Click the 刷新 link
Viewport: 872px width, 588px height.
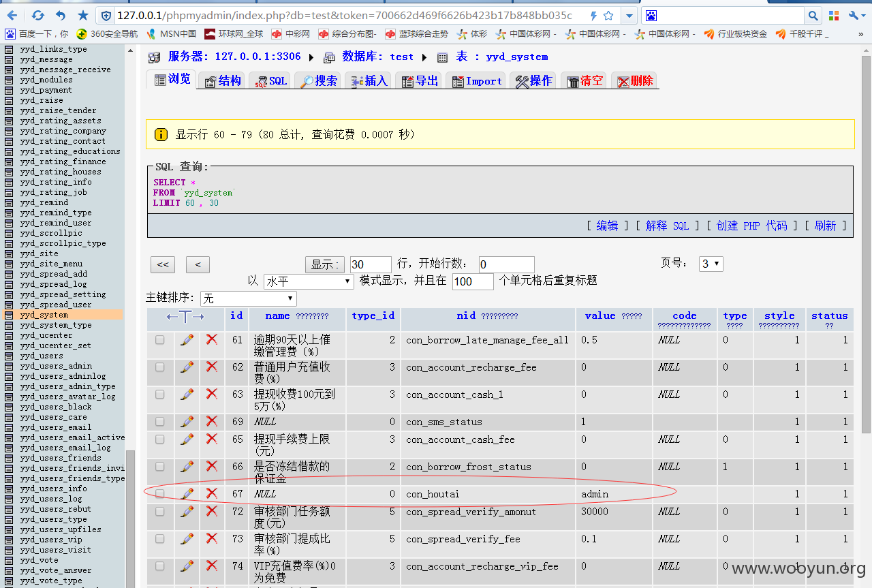point(825,226)
